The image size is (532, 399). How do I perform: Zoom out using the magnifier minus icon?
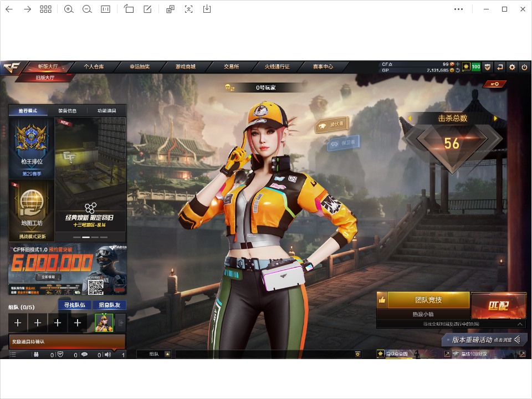87,9
